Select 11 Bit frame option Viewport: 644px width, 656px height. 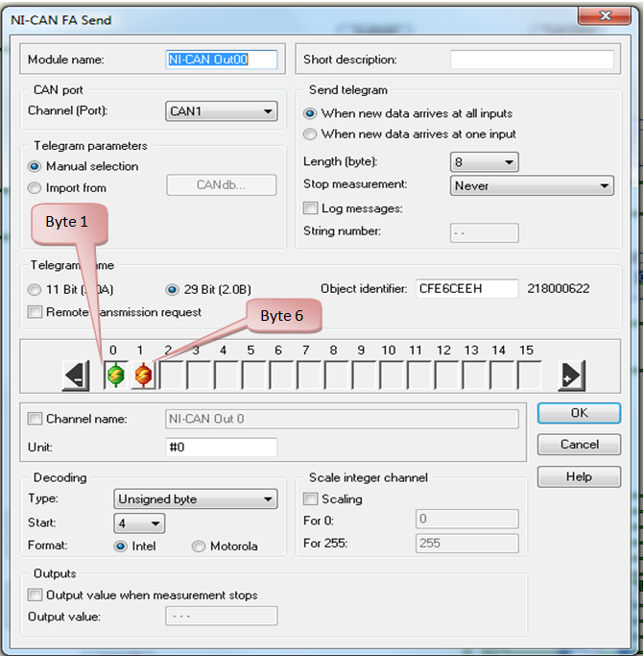(x=35, y=289)
